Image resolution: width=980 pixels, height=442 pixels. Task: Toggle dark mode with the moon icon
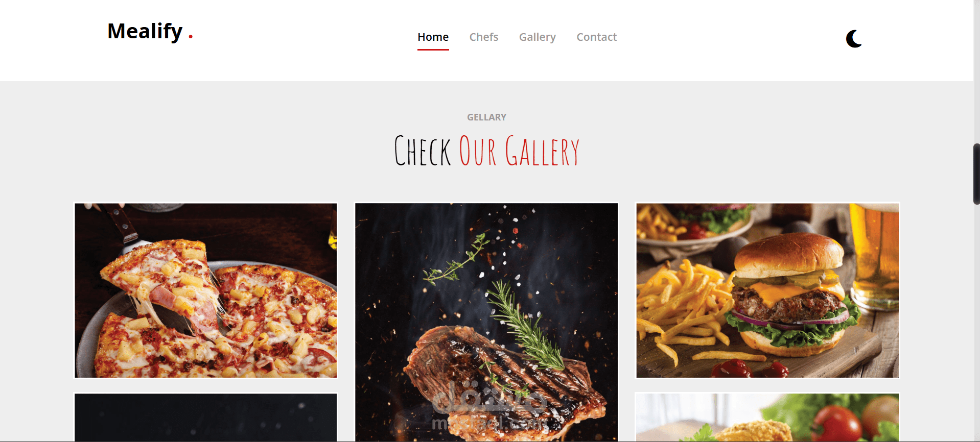(x=854, y=39)
